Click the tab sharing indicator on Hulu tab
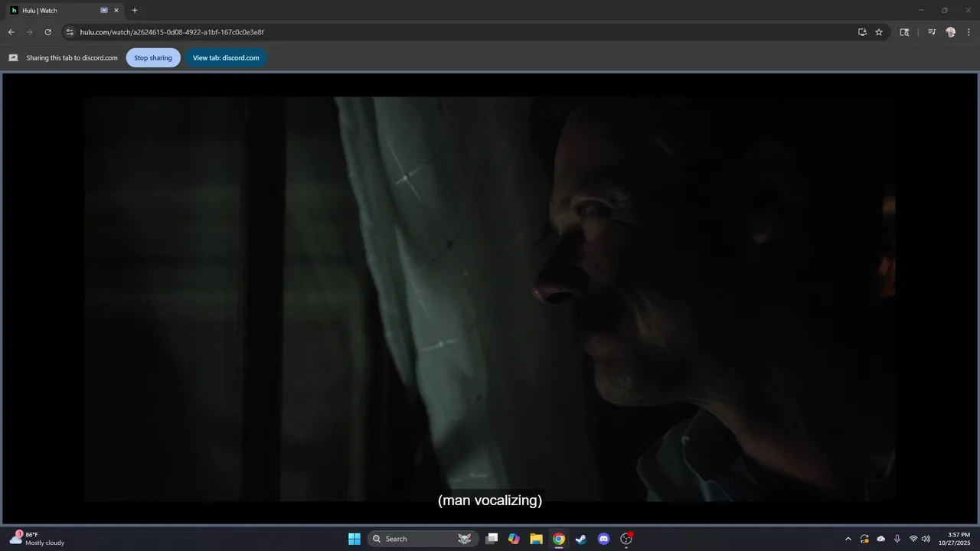This screenshot has width=980, height=551. (104, 11)
